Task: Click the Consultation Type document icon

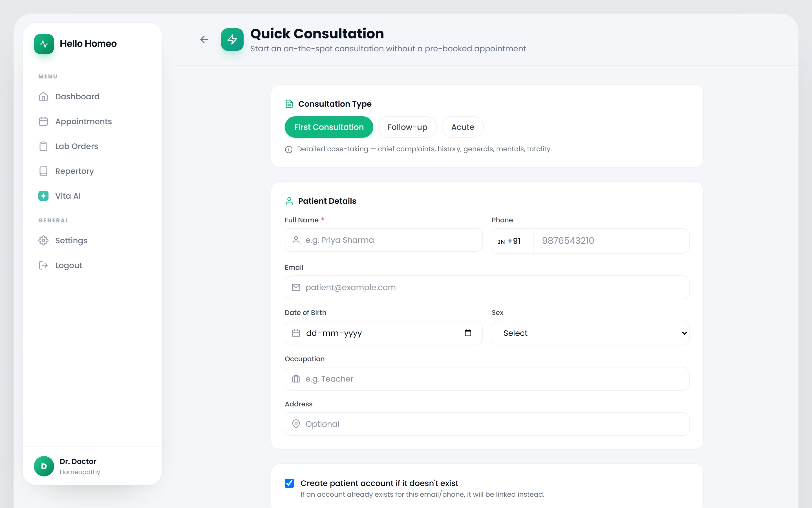Action: pos(289,104)
